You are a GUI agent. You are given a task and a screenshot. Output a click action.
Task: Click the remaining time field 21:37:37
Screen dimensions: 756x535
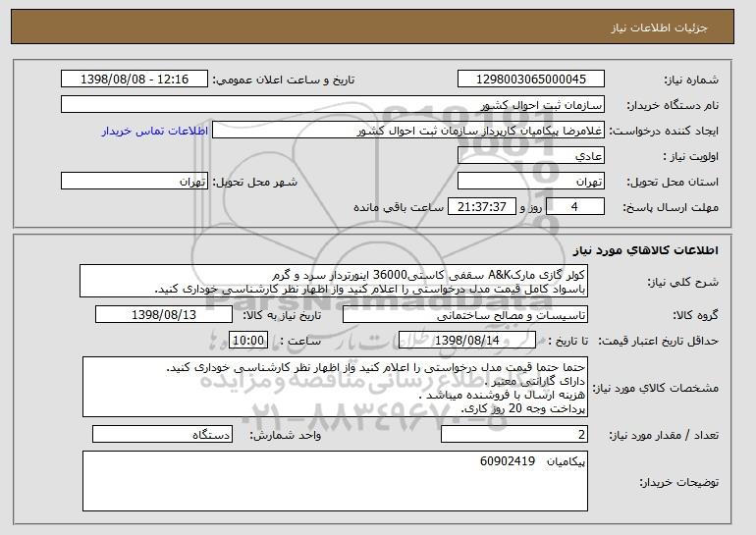[482, 207]
